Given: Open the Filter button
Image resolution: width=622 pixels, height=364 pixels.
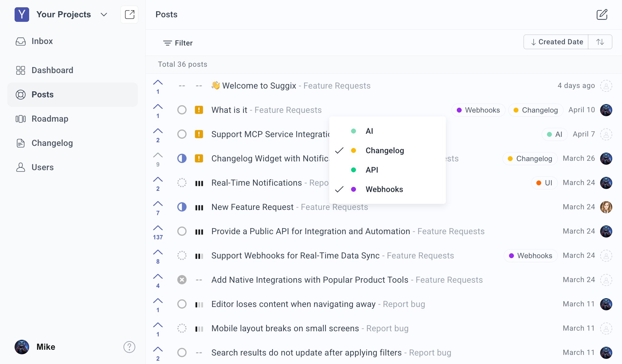Looking at the screenshot, I should pos(178,43).
